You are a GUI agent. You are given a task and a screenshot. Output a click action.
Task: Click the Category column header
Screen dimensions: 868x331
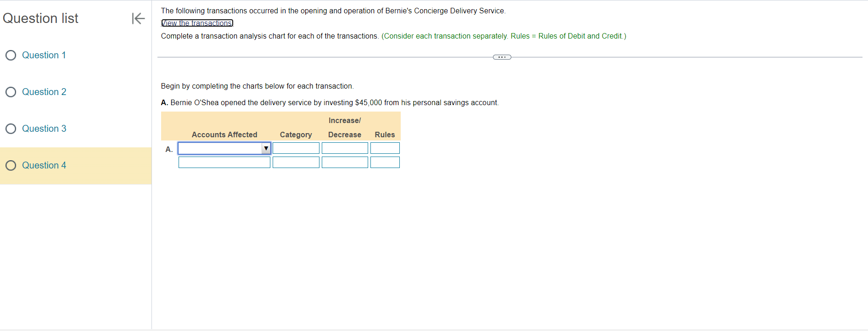pyautogui.click(x=296, y=135)
